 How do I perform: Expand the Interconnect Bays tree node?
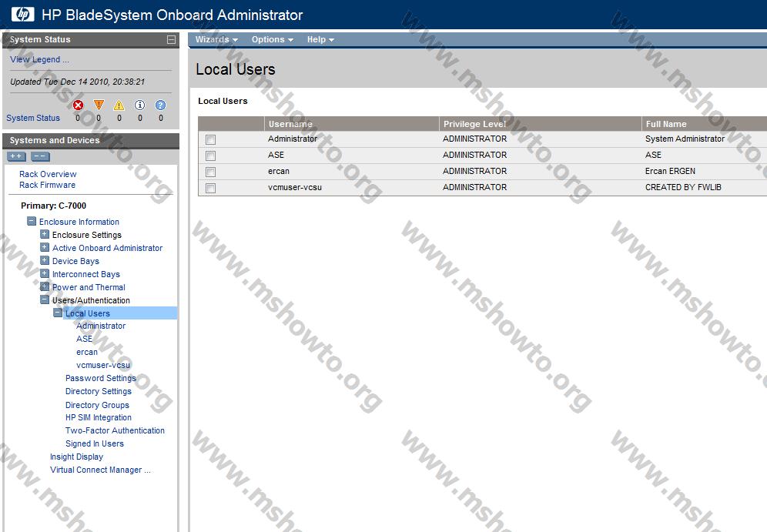(x=45, y=273)
